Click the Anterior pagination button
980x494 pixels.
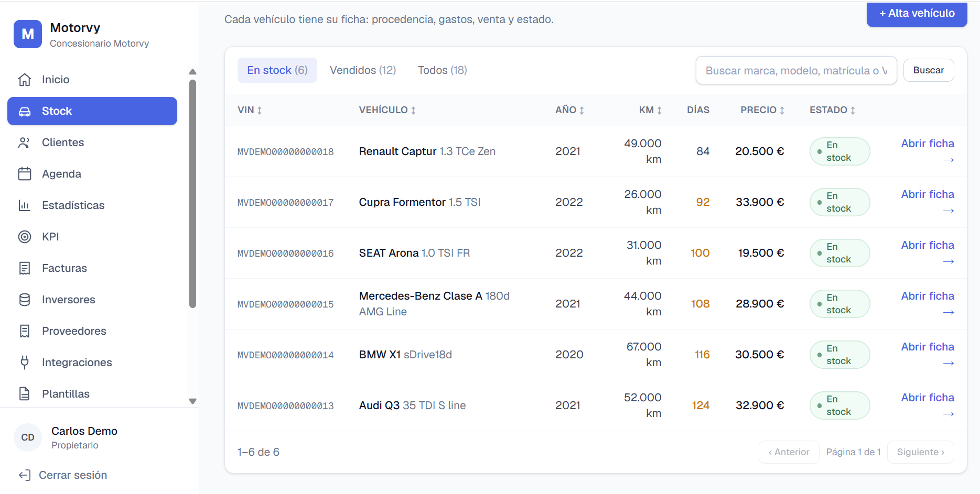tap(789, 452)
